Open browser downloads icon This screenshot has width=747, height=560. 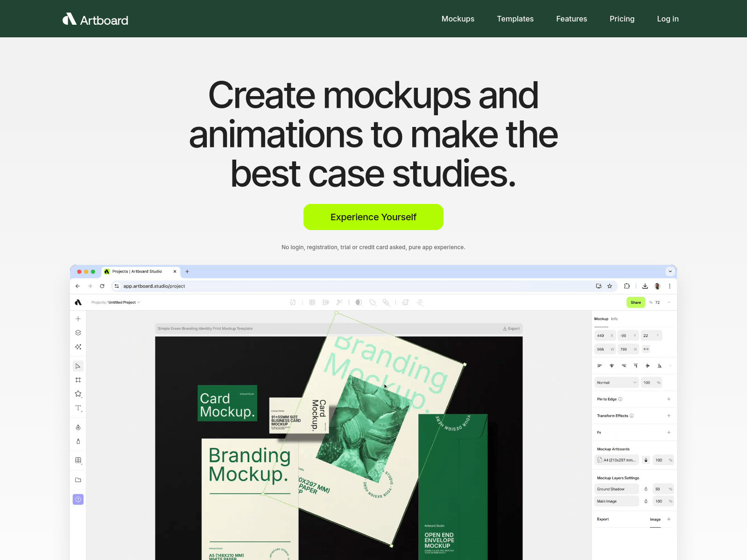click(x=645, y=286)
